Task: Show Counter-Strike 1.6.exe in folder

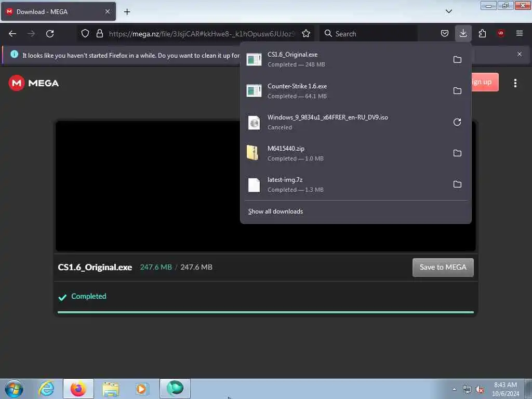Action: click(x=457, y=91)
